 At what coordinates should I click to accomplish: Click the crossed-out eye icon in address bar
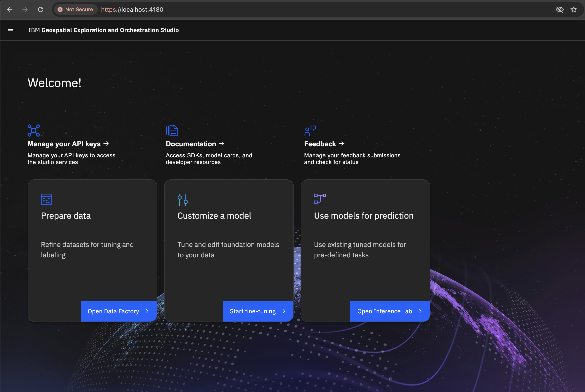(x=560, y=10)
